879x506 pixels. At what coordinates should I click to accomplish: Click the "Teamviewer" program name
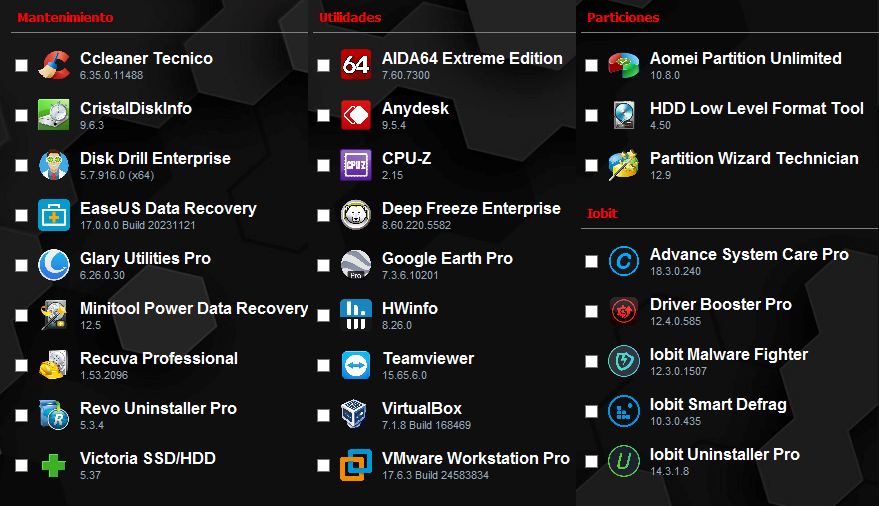[428, 358]
